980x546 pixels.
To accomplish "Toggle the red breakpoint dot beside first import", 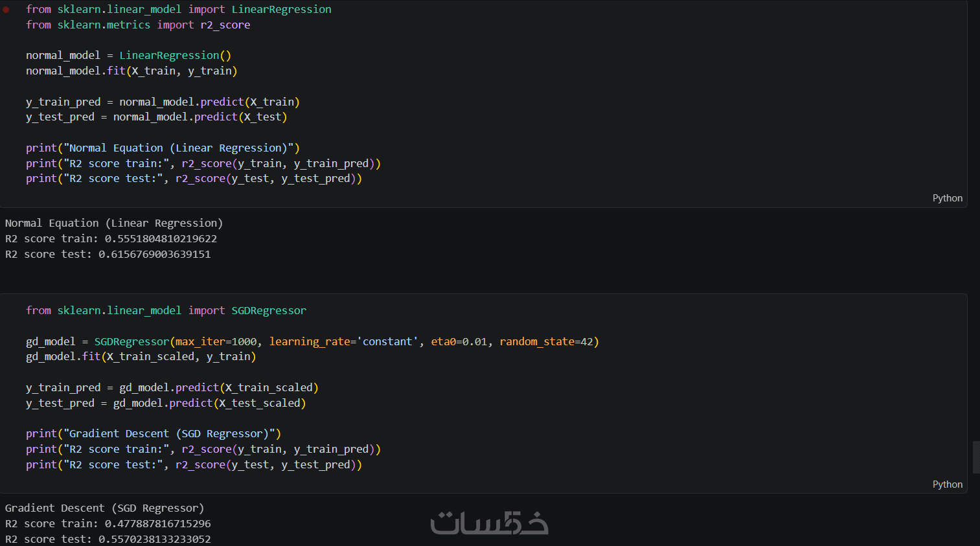I will (x=6, y=10).
